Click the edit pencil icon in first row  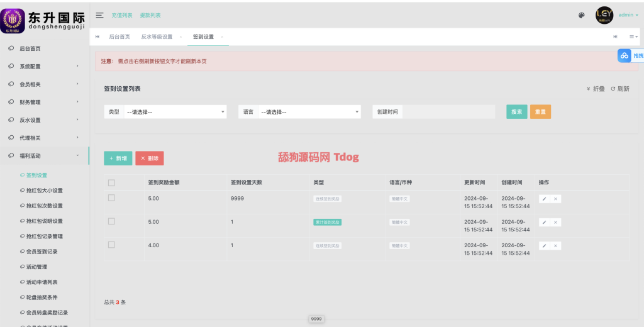(544, 199)
